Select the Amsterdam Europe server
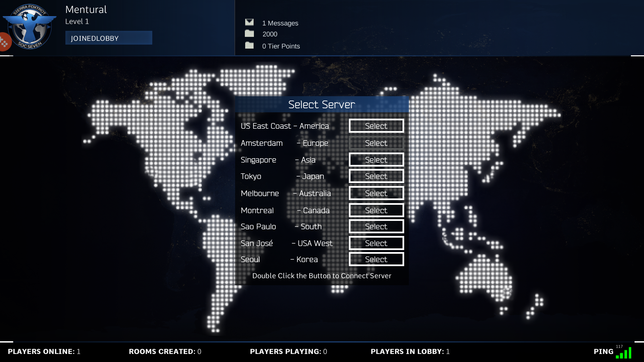 click(x=376, y=143)
